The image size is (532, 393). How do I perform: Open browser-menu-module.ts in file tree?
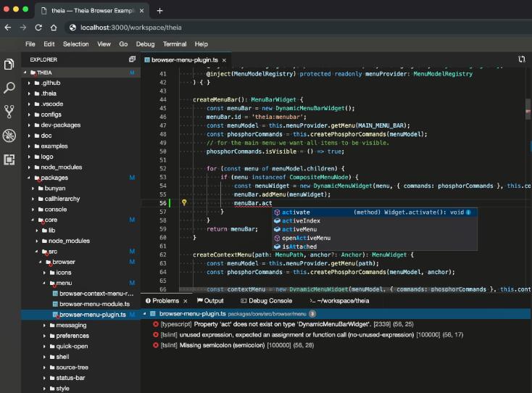tap(92, 305)
